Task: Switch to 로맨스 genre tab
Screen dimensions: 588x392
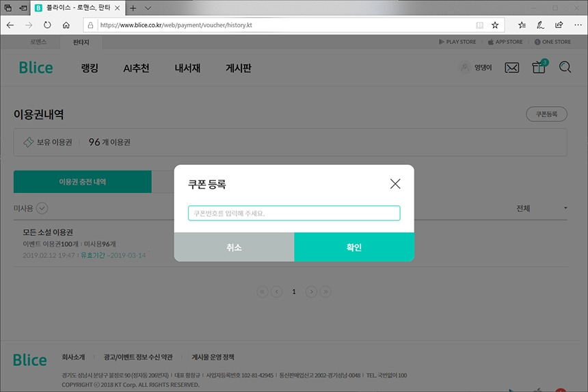Action: 38,42
